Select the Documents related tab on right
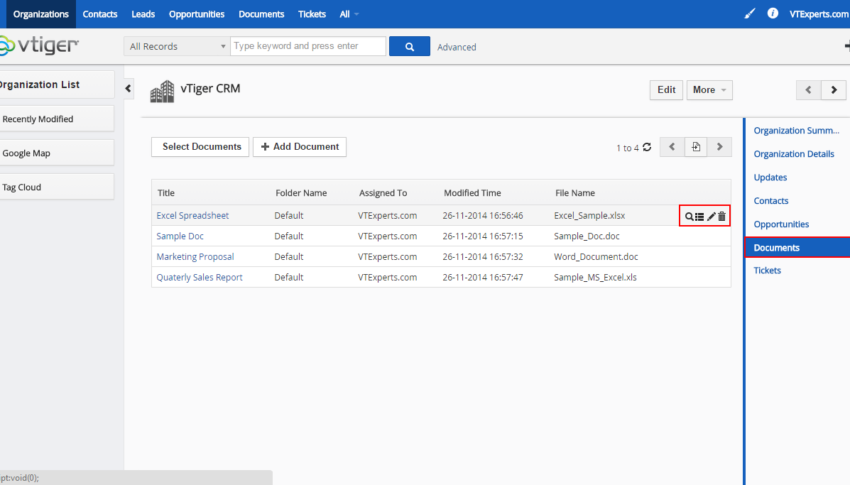Screen dimensions: 850x485 tap(798, 248)
